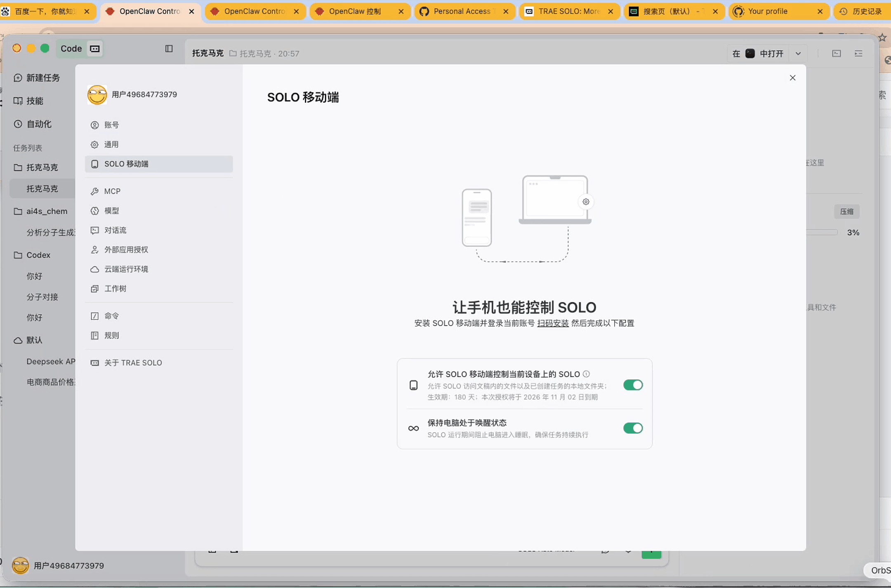This screenshot has height=588, width=891.
Task: Open 命令 settings
Action: tap(159, 316)
